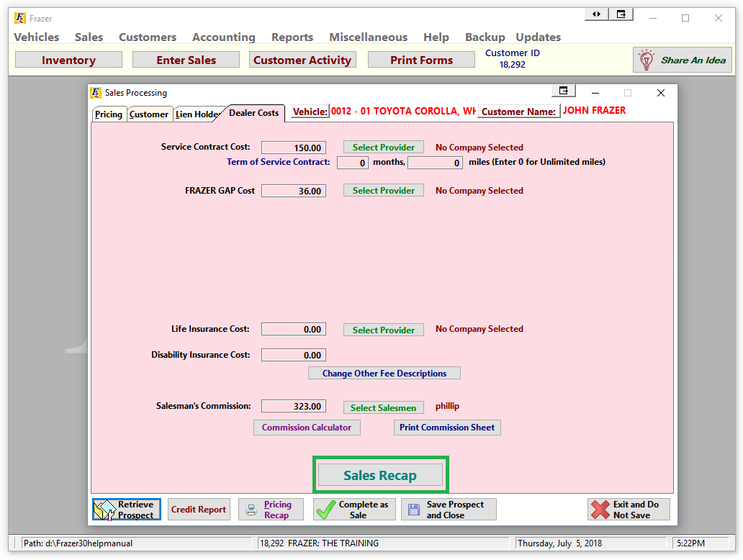Click the left-right arrows icon in main title bar

pos(597,14)
